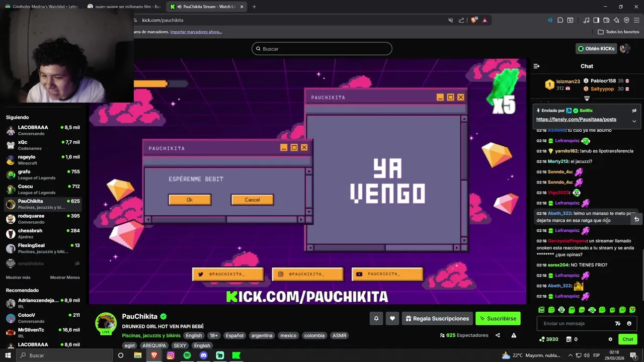Open Spotify from the taskbar

point(187,355)
